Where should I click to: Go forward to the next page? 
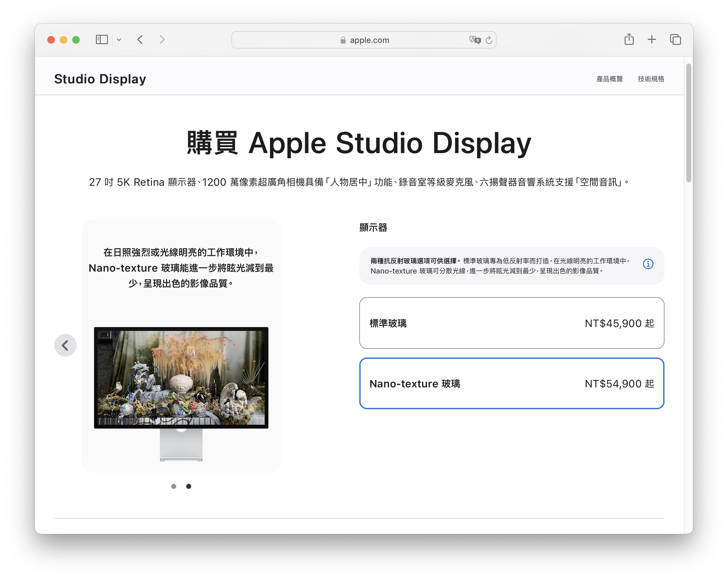(x=162, y=40)
